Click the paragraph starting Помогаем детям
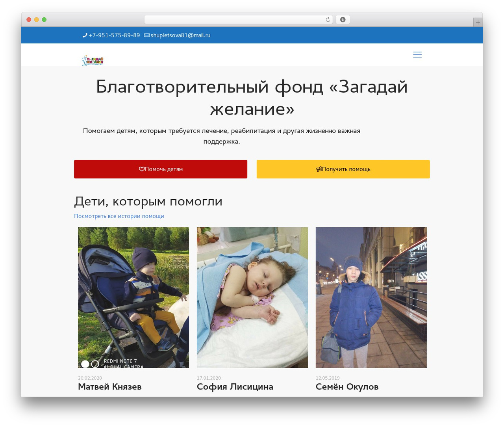This screenshot has height=427, width=504. (x=222, y=136)
